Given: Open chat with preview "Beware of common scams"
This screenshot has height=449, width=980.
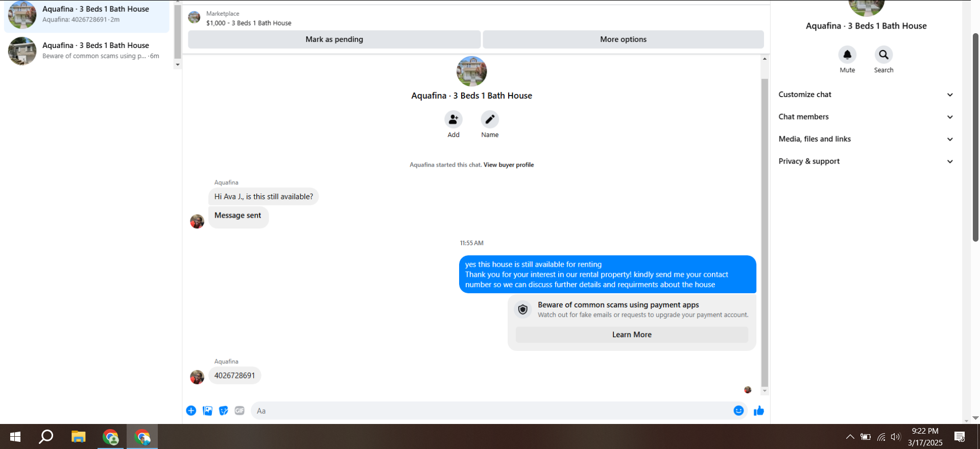Looking at the screenshot, I should pyautogui.click(x=87, y=51).
